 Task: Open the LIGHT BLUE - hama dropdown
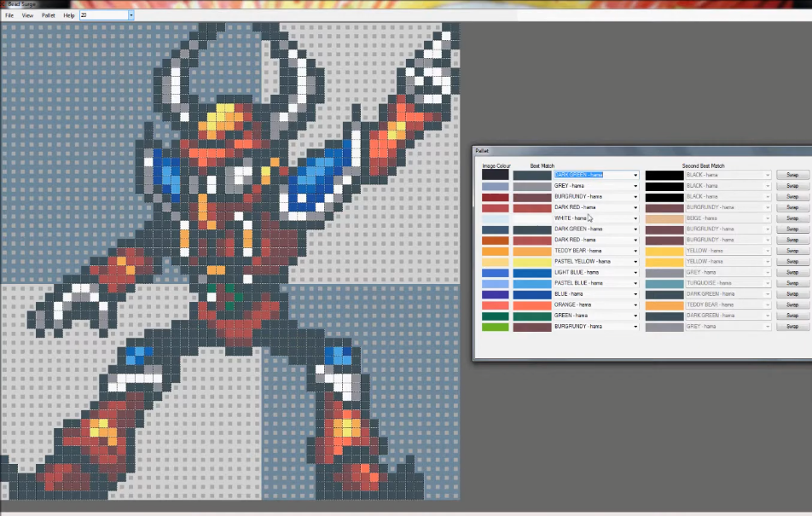(x=635, y=273)
